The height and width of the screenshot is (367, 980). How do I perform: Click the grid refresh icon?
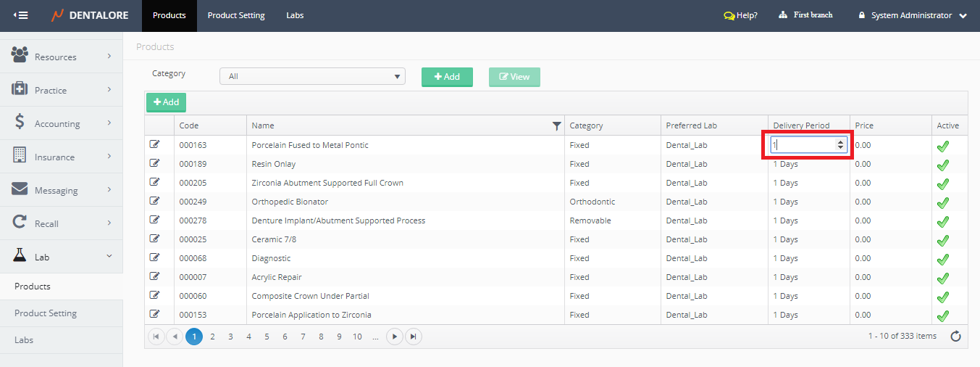point(955,336)
